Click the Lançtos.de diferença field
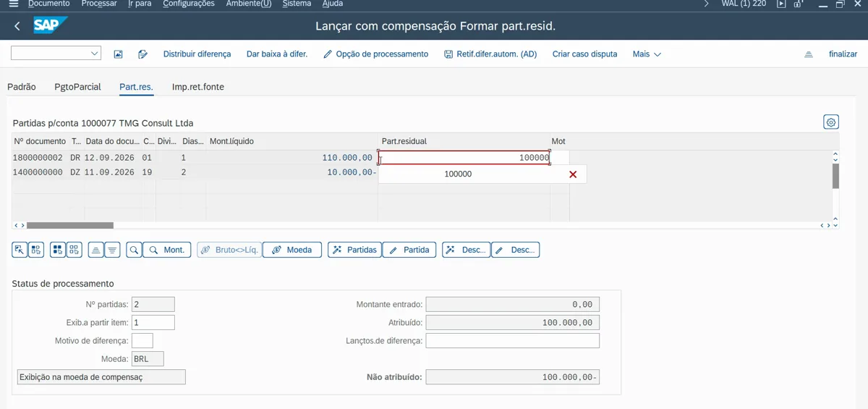Image resolution: width=868 pixels, height=409 pixels. [x=513, y=340]
